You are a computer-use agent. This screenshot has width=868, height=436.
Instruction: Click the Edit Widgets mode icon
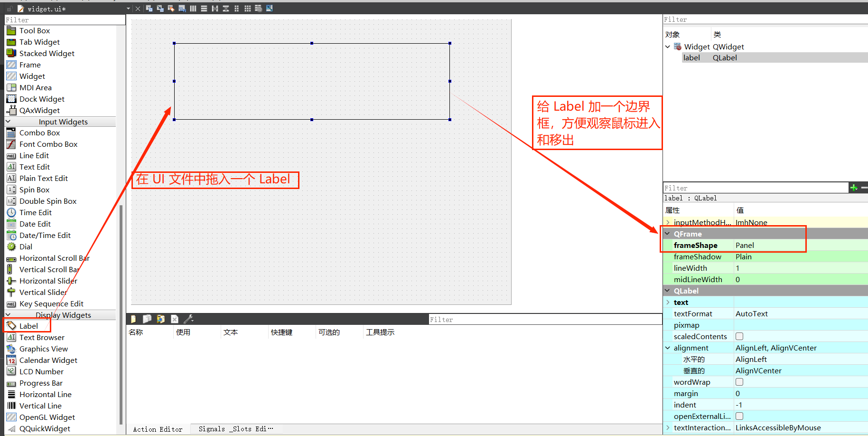click(149, 9)
